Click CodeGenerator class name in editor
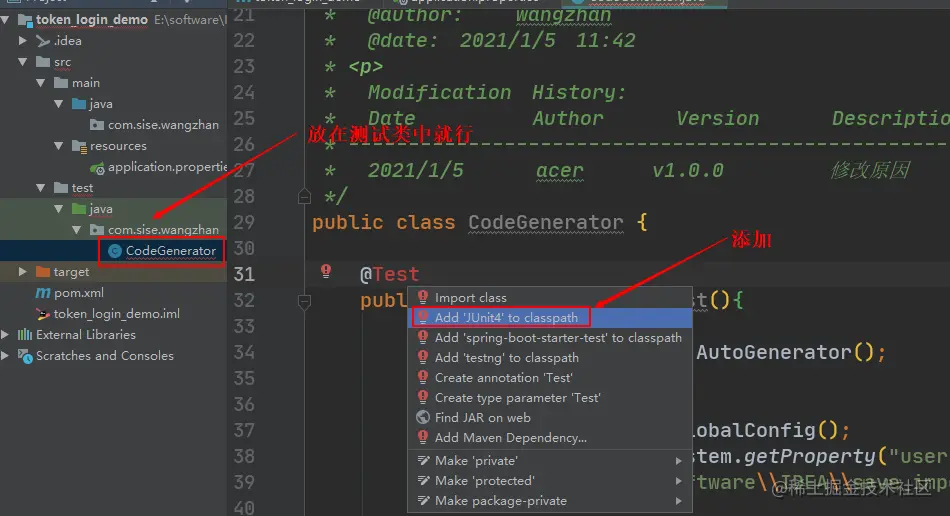This screenshot has height=516, width=950. 545,222
